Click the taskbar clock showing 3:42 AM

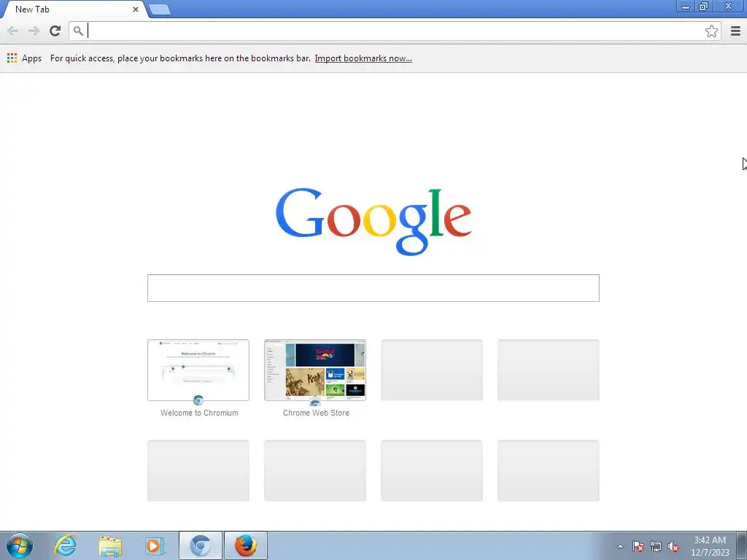(x=710, y=546)
